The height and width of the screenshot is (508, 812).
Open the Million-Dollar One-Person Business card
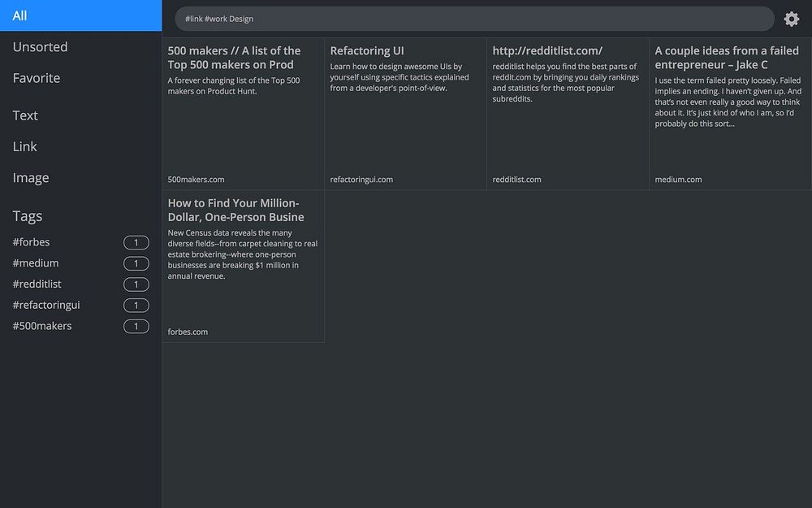pyautogui.click(x=243, y=267)
